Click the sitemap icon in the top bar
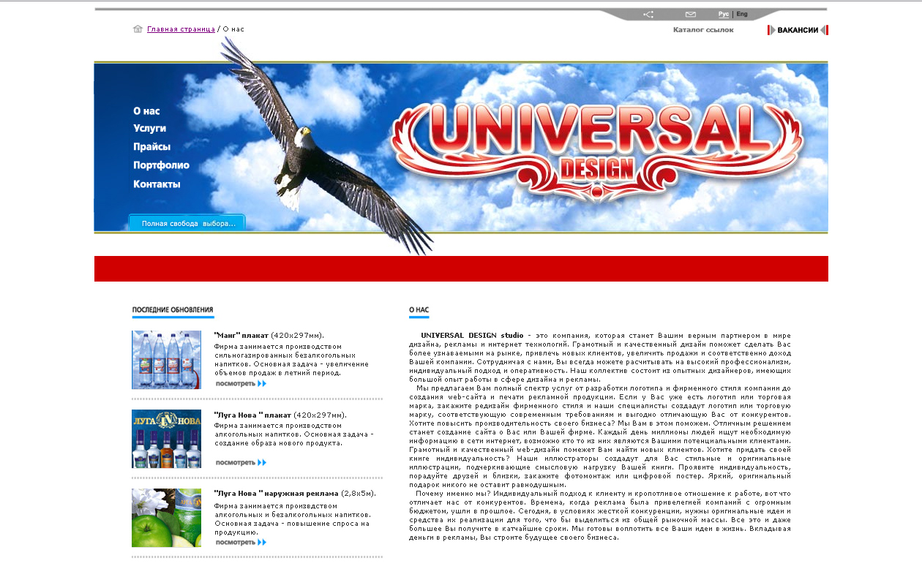Image resolution: width=922 pixels, height=588 pixels. click(648, 14)
